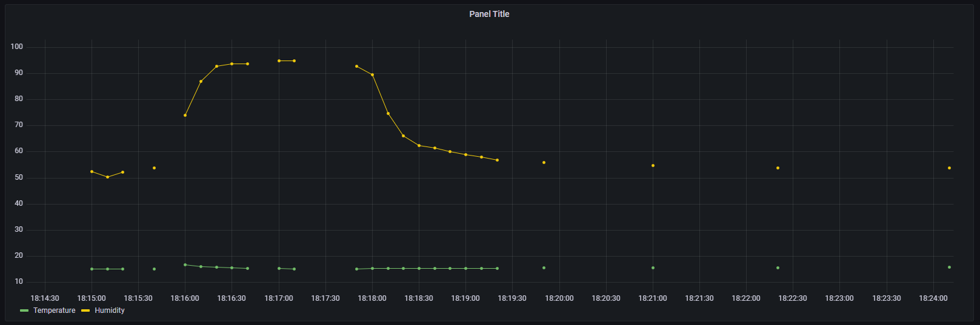
Task: Click the 30 value on the Y axis
Action: click(x=19, y=229)
